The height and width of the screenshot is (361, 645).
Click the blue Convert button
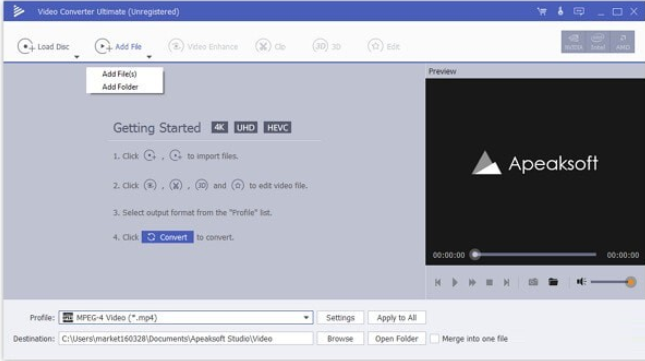tap(167, 237)
